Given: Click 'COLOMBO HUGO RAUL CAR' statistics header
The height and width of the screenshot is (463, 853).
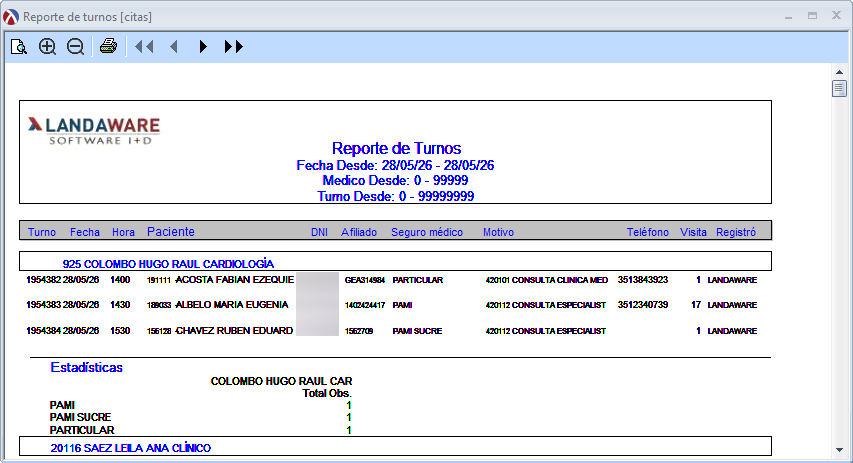Looking at the screenshot, I should pyautogui.click(x=281, y=381).
